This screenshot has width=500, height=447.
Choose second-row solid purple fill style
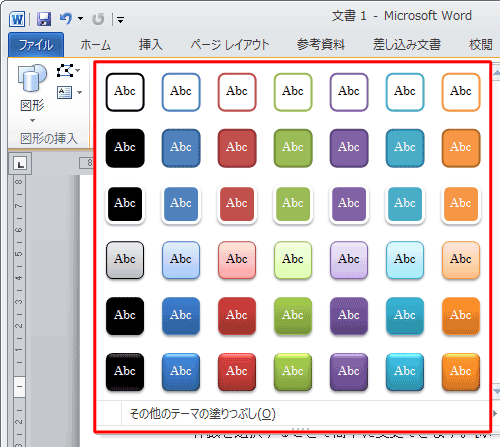click(349, 148)
